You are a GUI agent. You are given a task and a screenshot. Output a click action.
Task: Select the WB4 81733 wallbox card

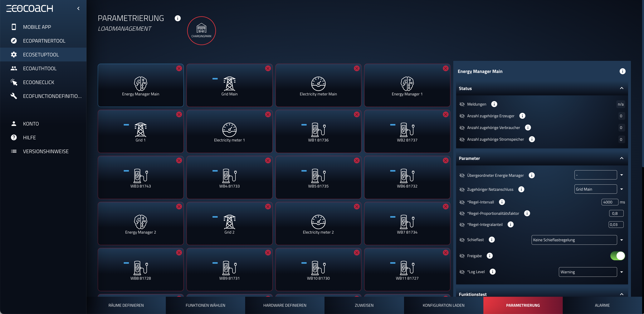229,177
